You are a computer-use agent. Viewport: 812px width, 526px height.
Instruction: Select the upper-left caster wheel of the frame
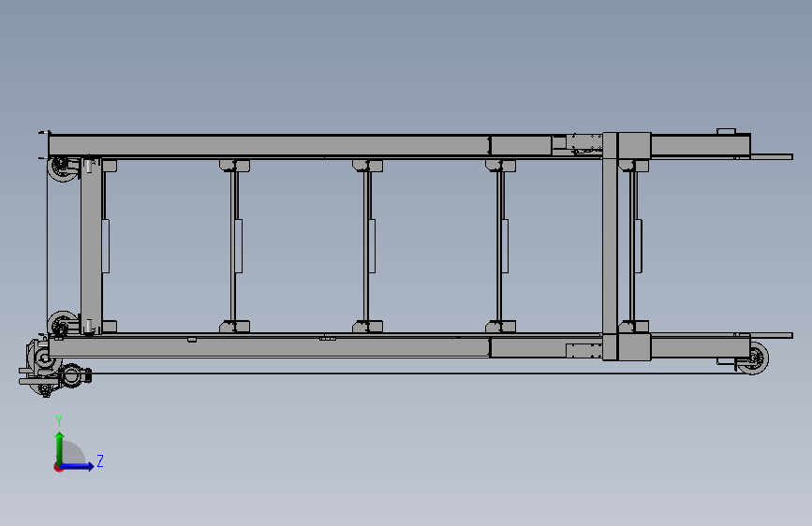pos(63,169)
